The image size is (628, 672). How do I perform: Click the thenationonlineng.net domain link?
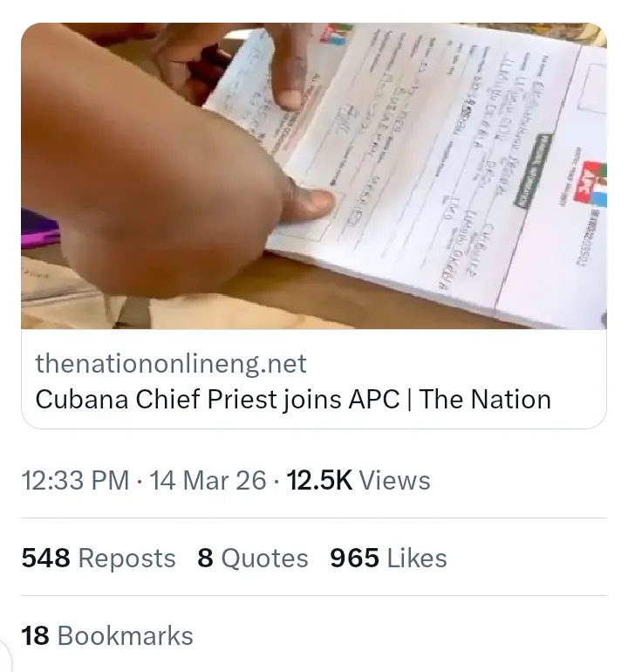click(x=171, y=363)
